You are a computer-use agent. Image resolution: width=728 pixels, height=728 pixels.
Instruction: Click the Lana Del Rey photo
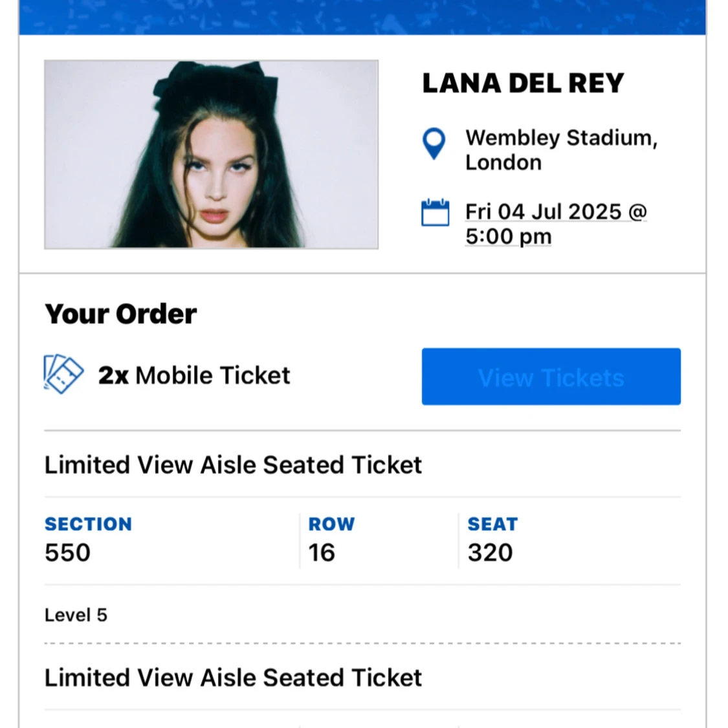pos(211,155)
